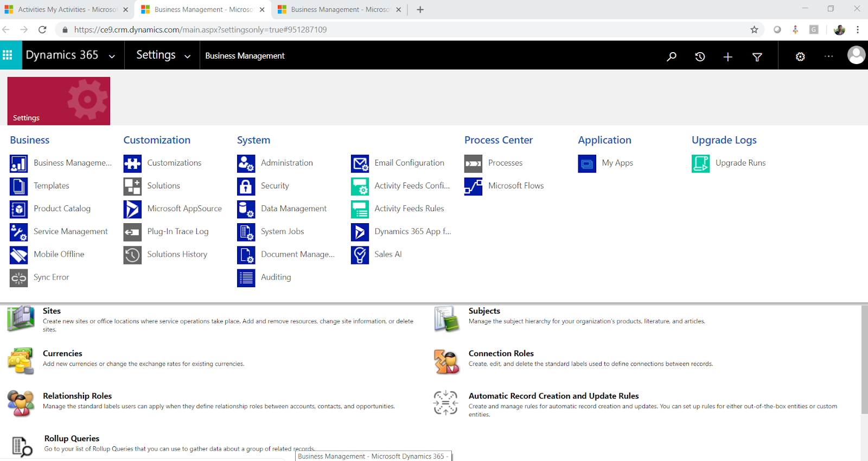
Task: Reload the page
Action: (x=42, y=30)
